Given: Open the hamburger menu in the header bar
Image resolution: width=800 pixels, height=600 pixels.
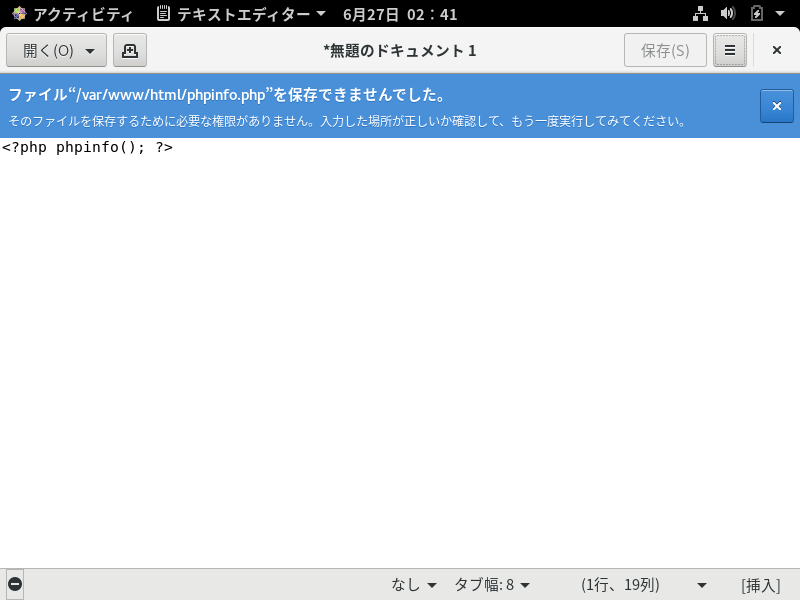Looking at the screenshot, I should coord(730,50).
